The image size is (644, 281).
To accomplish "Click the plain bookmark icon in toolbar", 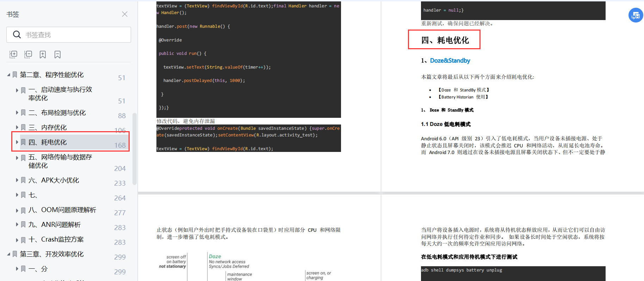I will click(57, 55).
